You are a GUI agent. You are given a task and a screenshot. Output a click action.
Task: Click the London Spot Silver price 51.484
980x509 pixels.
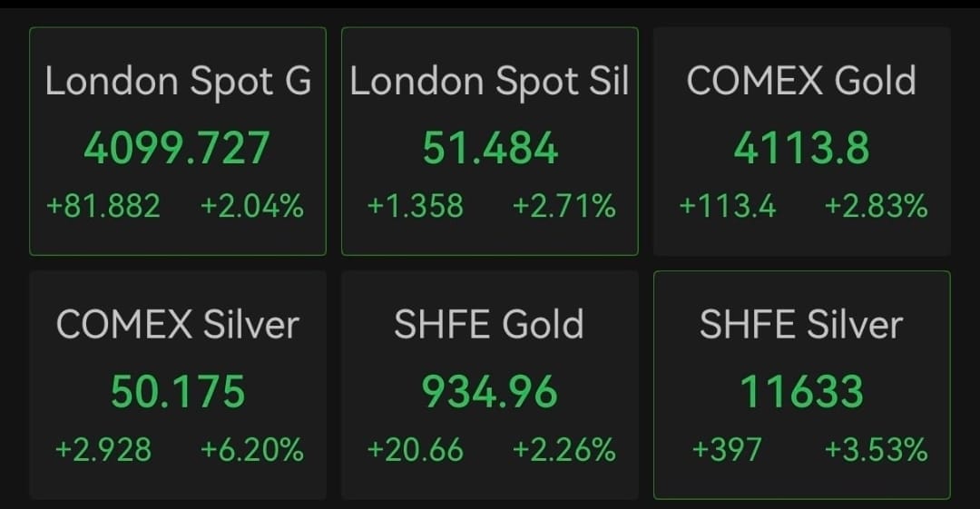pos(490,148)
